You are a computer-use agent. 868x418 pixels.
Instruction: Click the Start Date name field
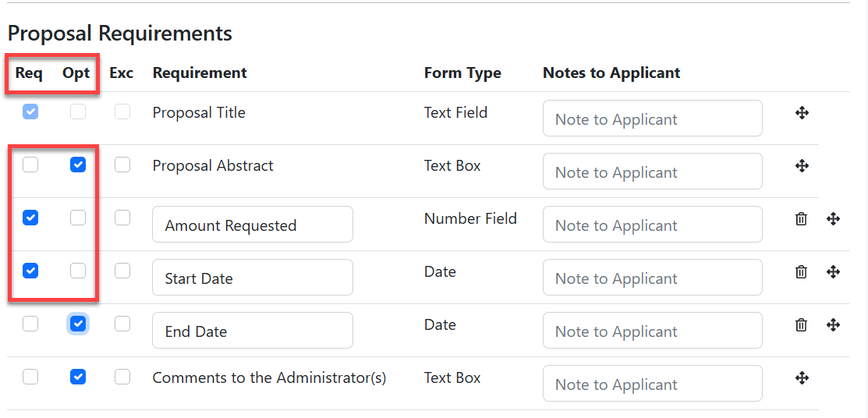253,278
